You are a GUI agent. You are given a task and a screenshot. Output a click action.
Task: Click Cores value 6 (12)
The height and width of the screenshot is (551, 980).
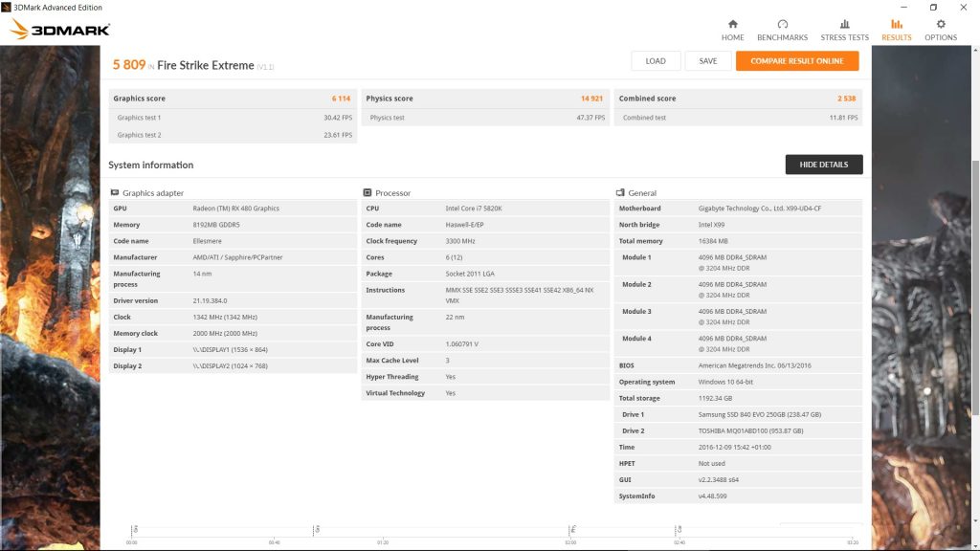tap(455, 257)
